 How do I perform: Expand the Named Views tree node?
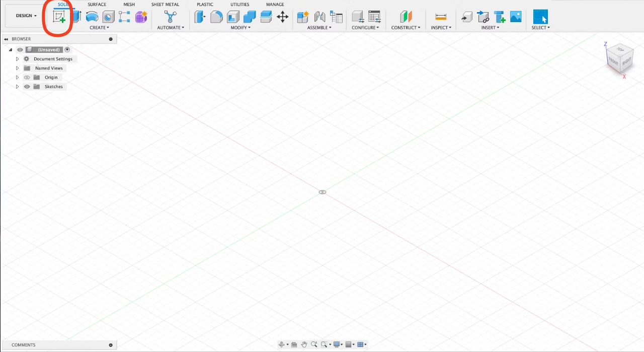point(17,68)
